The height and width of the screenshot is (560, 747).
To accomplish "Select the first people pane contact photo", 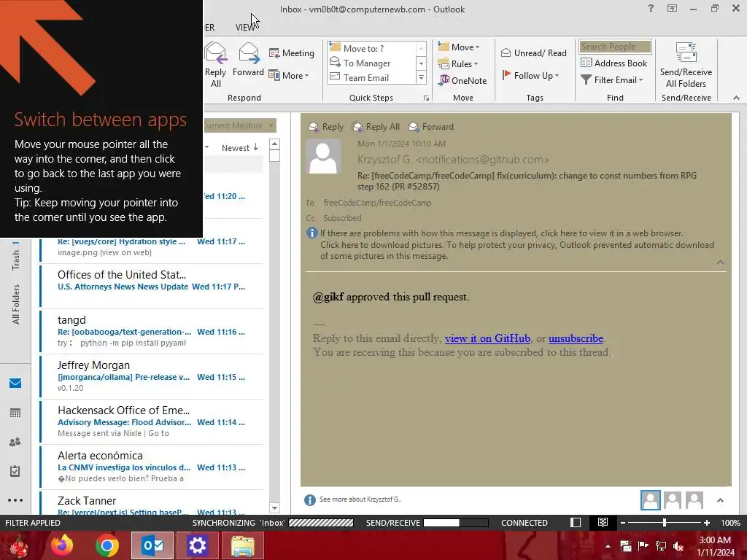I will pos(650,500).
